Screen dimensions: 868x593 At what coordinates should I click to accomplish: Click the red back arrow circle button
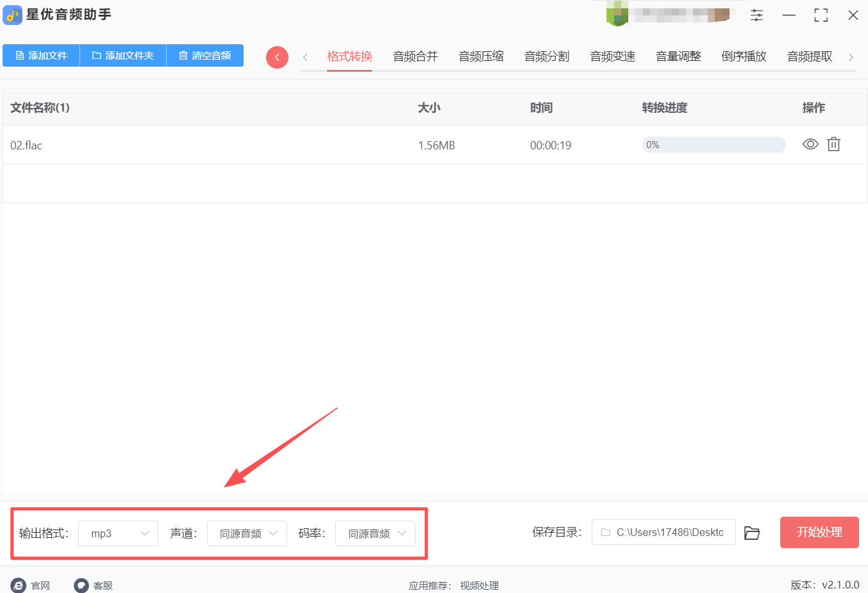[x=277, y=57]
